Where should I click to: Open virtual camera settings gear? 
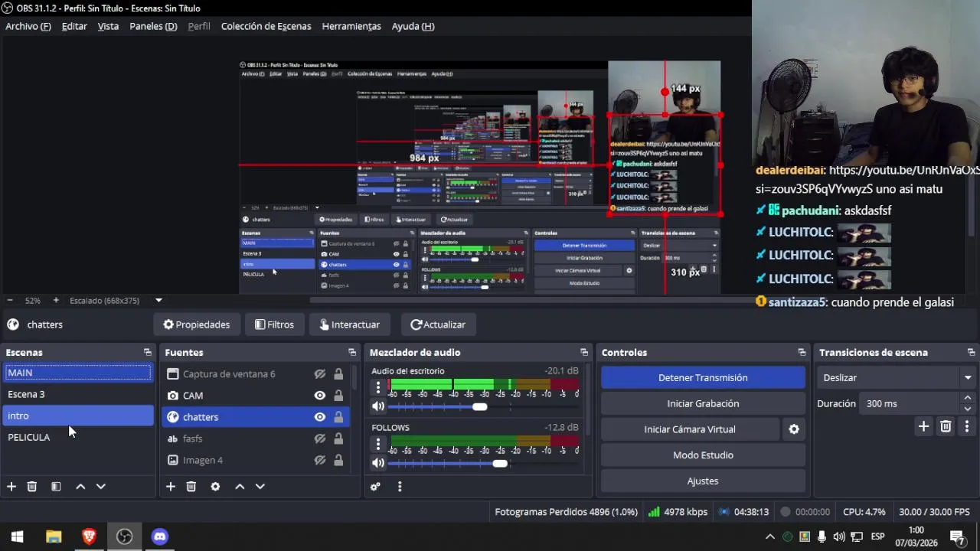794,429
